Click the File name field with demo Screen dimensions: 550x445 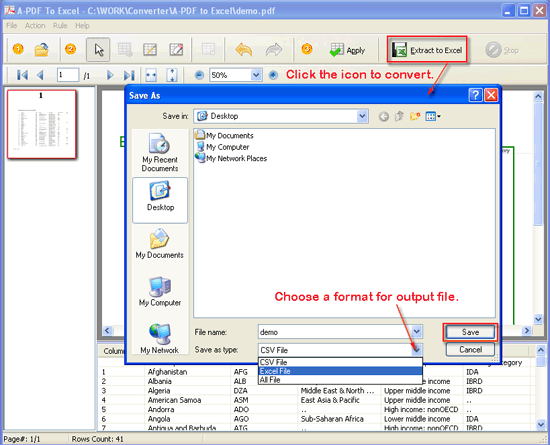(x=335, y=332)
